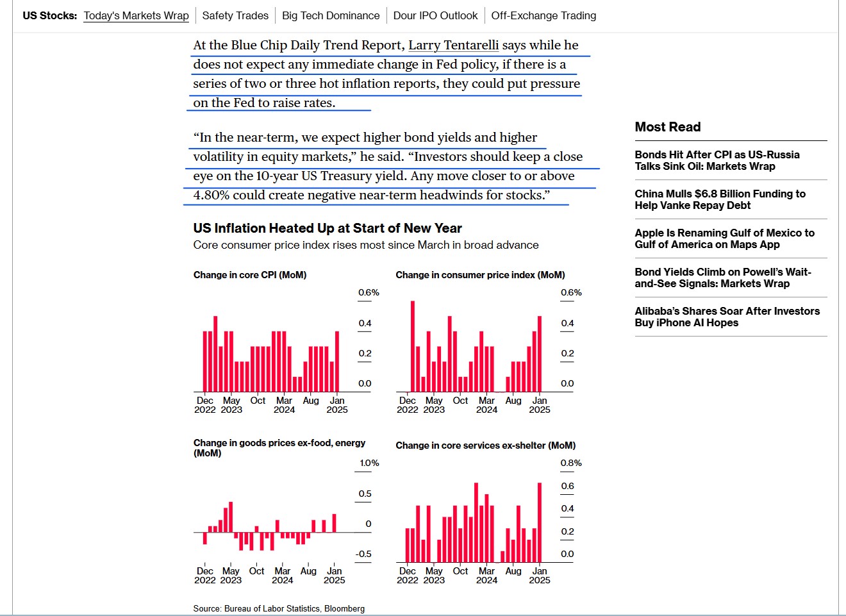
Task: Read 'Alibaba's Shares Soar' article
Action: click(x=727, y=317)
